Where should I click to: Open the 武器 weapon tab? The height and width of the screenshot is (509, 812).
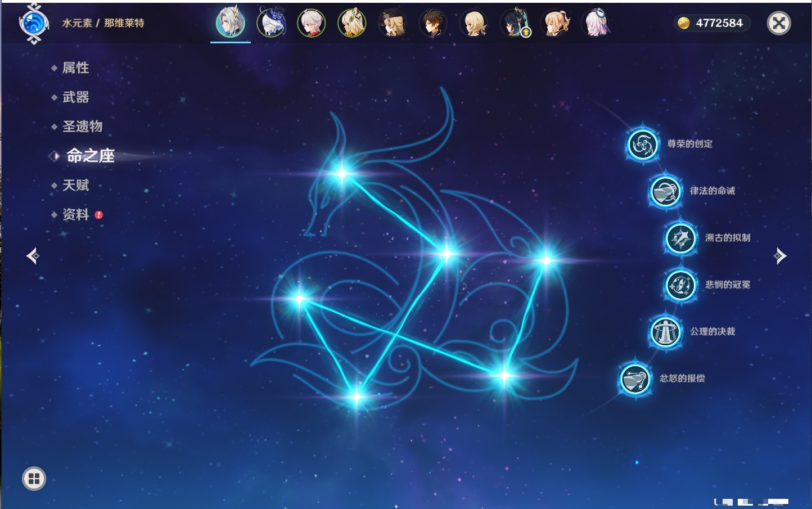coord(75,97)
